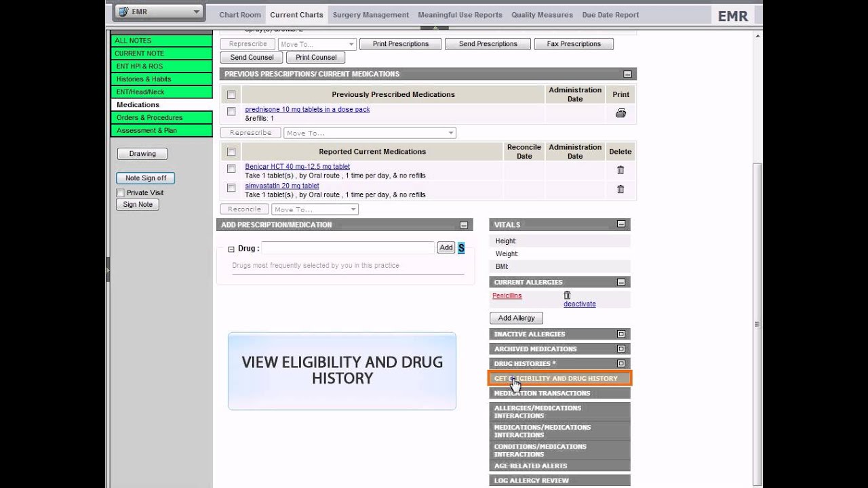The width and height of the screenshot is (868, 488).
Task: Open the Benicar HCT 40 mg-12.5 mg tablet link
Action: tap(298, 167)
